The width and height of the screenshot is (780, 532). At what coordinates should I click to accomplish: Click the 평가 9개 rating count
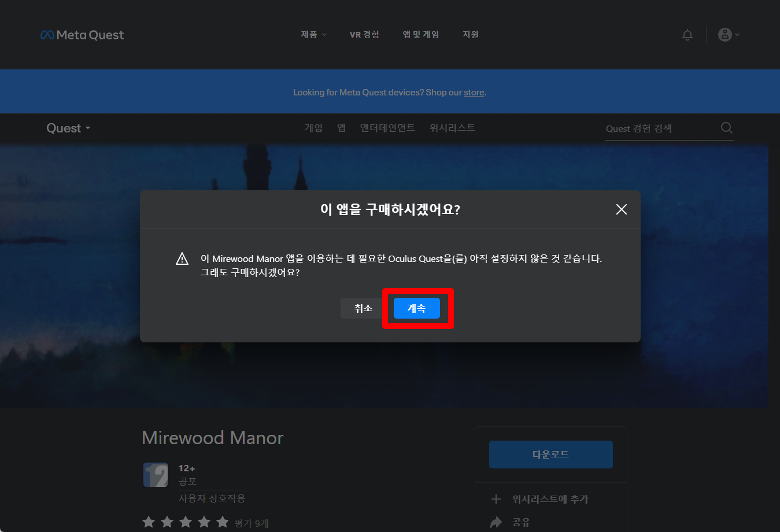pyautogui.click(x=252, y=523)
